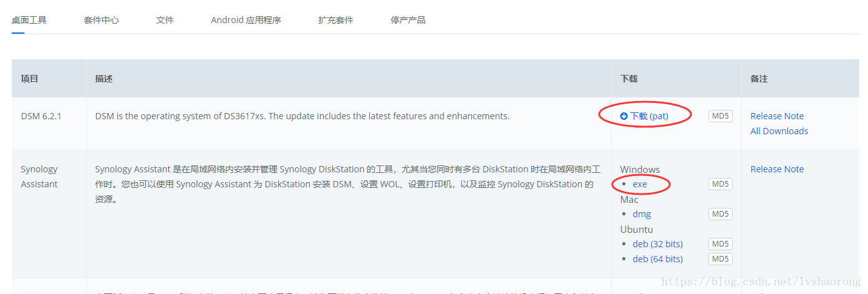Screen dimensions: 868x294
Task: Open Release Note for DSM 6.2.1
Action: coord(777,116)
